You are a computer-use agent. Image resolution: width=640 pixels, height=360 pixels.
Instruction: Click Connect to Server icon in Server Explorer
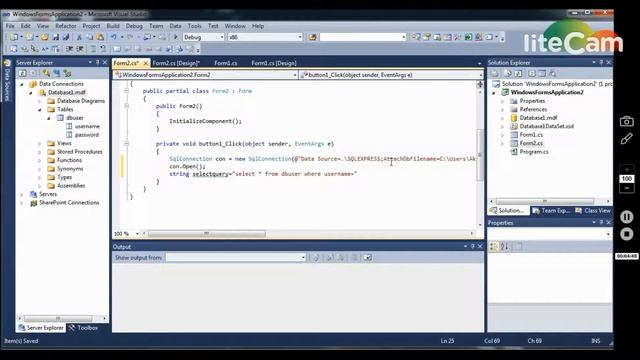[x=57, y=73]
